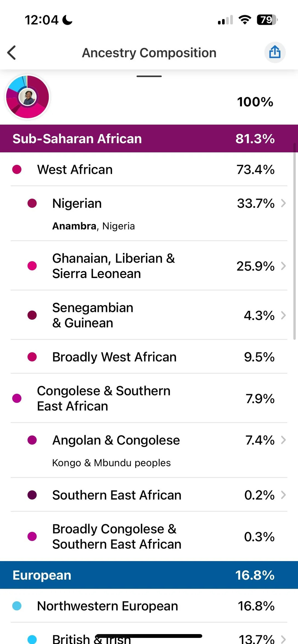Select the Sub-Saharan African header row
The width and height of the screenshot is (298, 644).
pos(149,139)
